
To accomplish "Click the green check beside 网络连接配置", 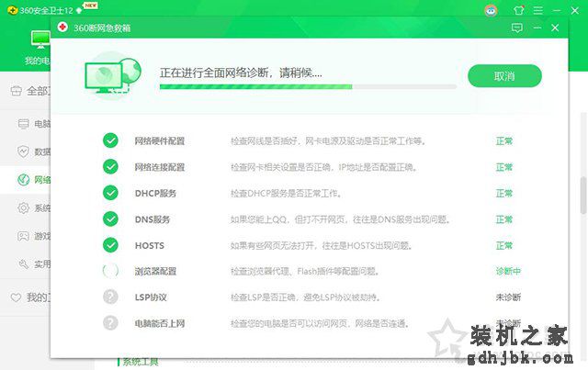I will [x=110, y=167].
